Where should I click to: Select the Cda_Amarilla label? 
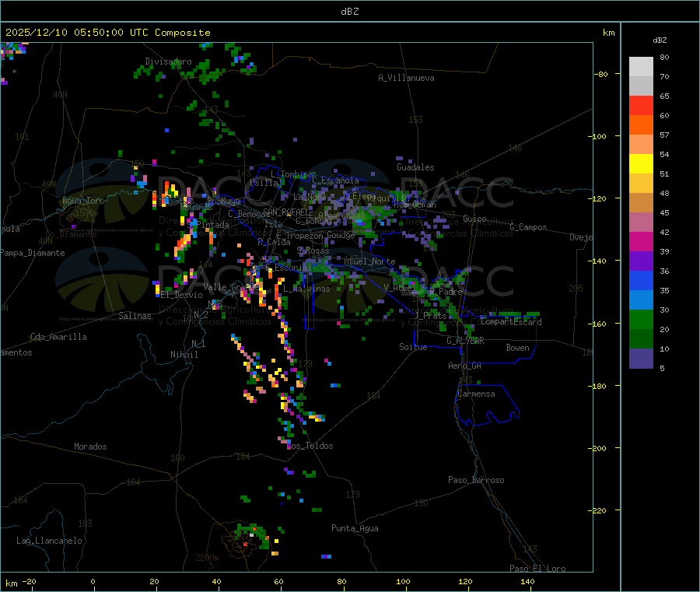pyautogui.click(x=58, y=337)
